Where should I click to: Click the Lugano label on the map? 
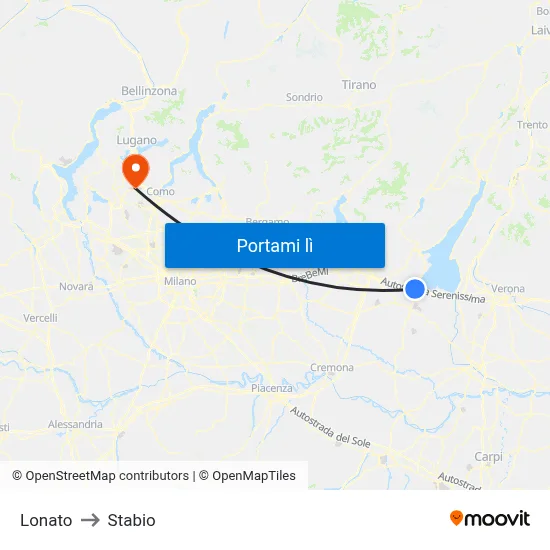coord(136,140)
